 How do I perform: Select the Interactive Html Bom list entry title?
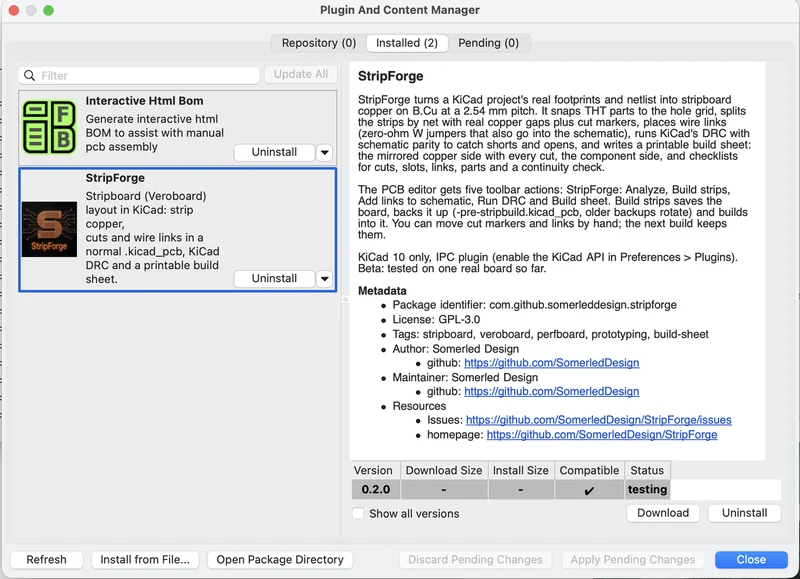pos(144,101)
